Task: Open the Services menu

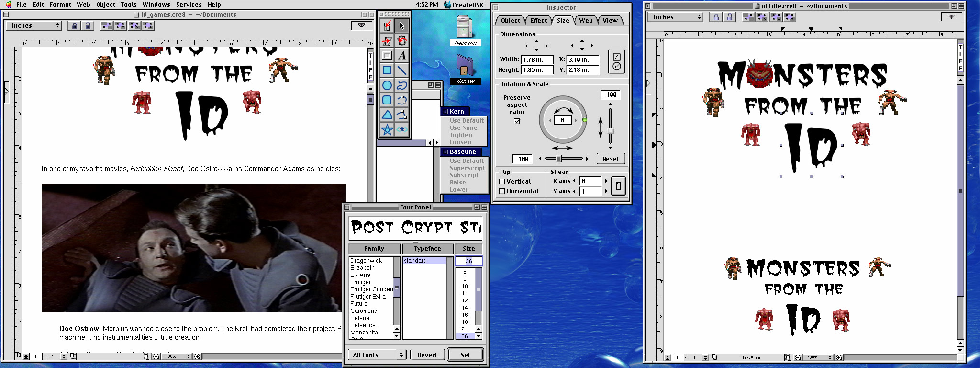Action: click(189, 4)
